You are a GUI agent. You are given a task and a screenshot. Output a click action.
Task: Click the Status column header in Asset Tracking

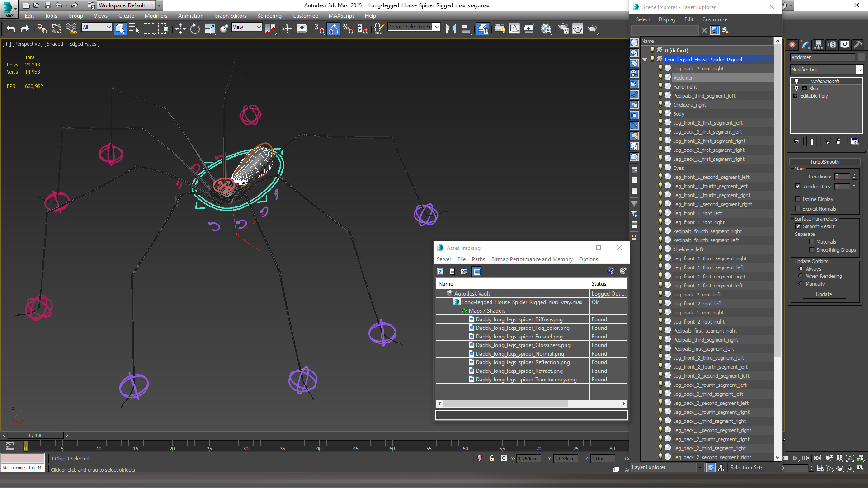608,284
